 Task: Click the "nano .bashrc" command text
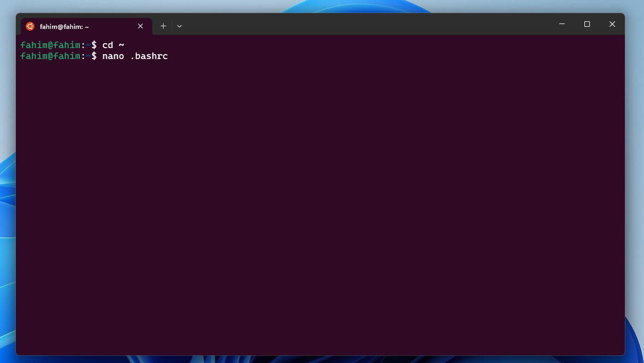(x=135, y=56)
